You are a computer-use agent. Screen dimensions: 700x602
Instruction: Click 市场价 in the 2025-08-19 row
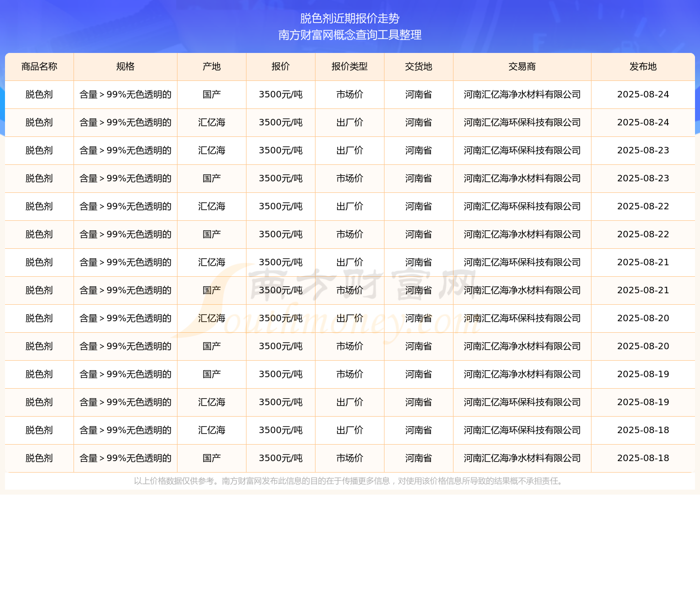pos(349,374)
